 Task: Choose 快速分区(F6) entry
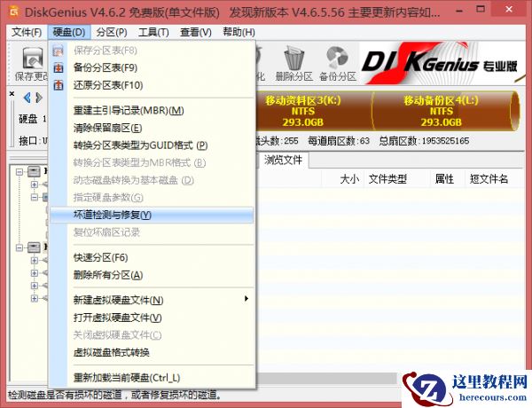click(x=152, y=257)
